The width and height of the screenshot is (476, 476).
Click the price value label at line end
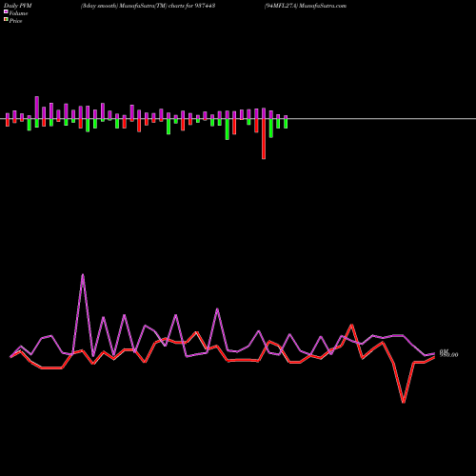point(448,355)
